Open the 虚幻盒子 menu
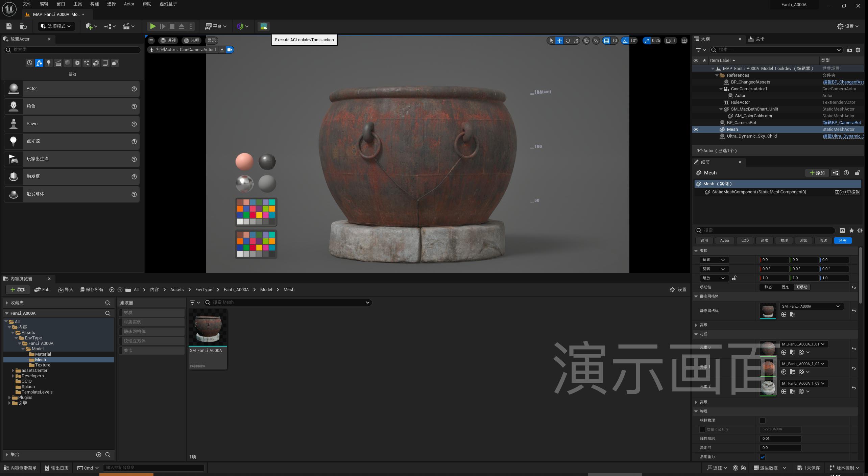Screen dimensions: 868x476 (x=168, y=4)
